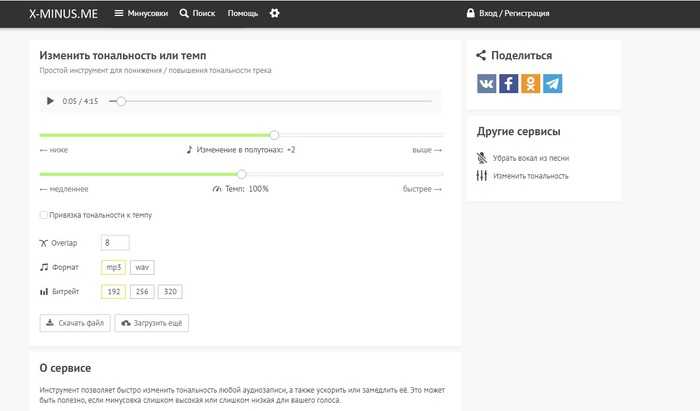The height and width of the screenshot is (411, 700).
Task: Click the 0:05 / 4:15 time display
Action: click(x=80, y=101)
